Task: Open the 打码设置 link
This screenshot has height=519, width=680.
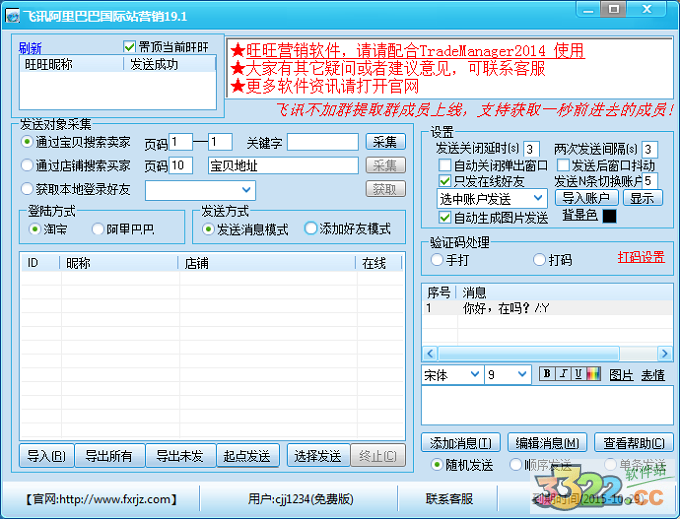Action: click(x=640, y=257)
